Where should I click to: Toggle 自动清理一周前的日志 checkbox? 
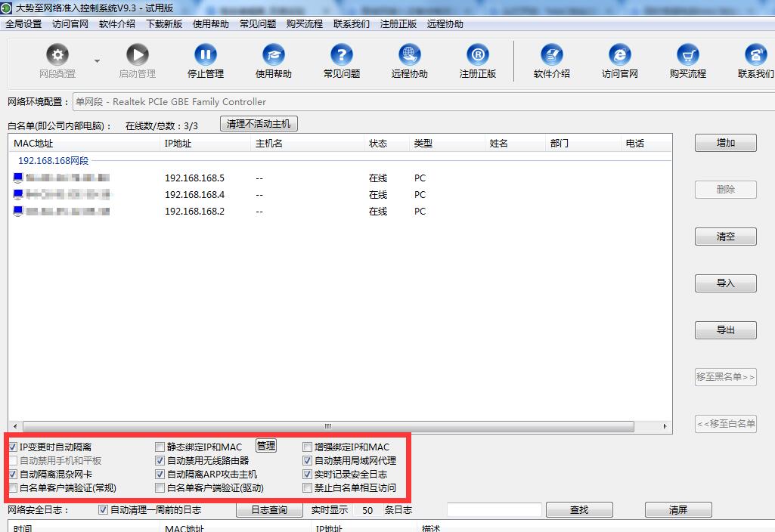tap(103, 510)
